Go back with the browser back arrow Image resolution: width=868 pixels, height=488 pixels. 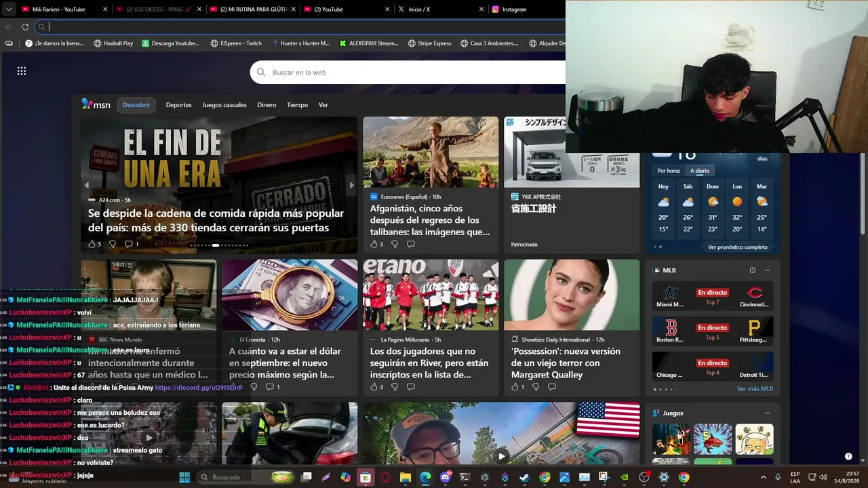9,27
